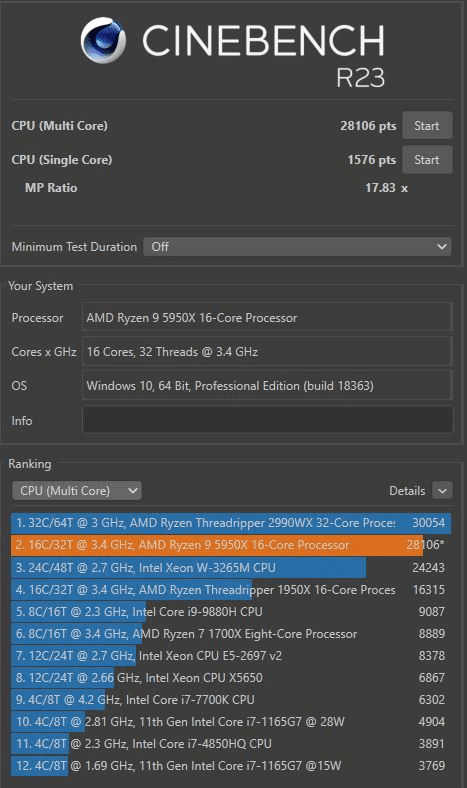Click the Info text field

coord(267,420)
